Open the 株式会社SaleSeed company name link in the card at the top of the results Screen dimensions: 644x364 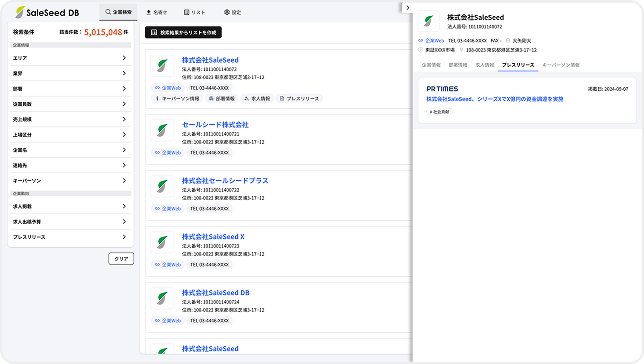pyautogui.click(x=210, y=60)
